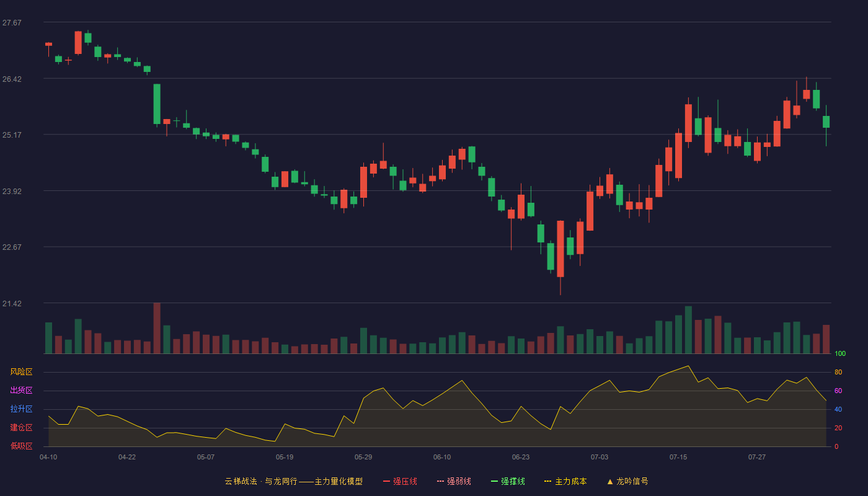
Task: Click the 06-23 date label
Action: [521, 457]
